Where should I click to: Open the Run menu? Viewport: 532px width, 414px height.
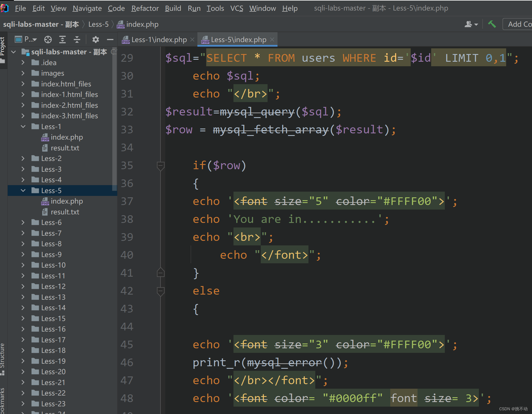pos(194,8)
